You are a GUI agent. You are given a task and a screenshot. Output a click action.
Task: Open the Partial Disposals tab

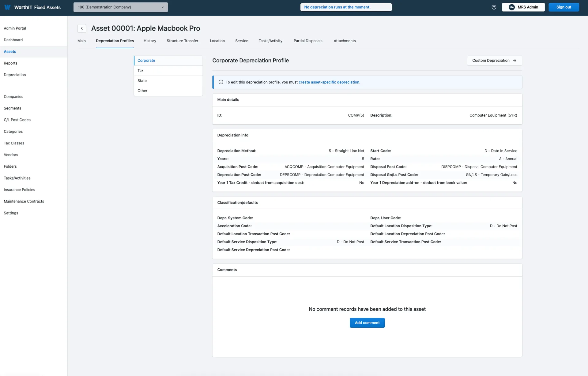click(x=308, y=41)
